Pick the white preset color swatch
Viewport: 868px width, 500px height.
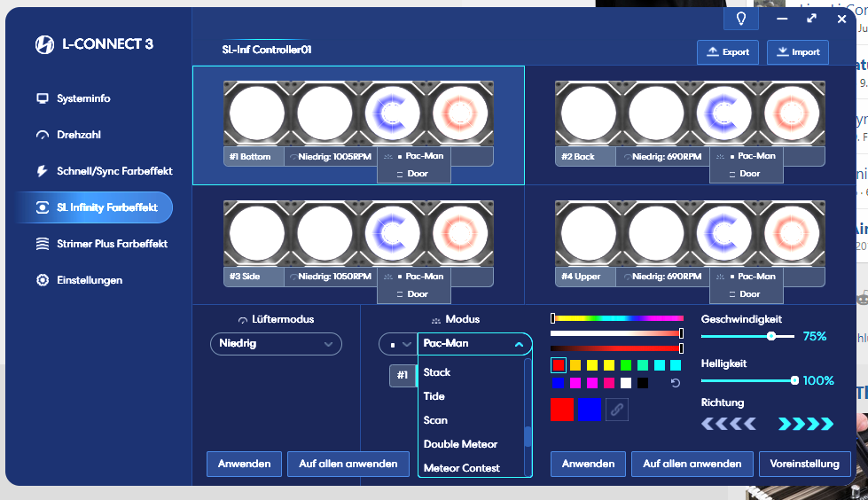click(626, 383)
